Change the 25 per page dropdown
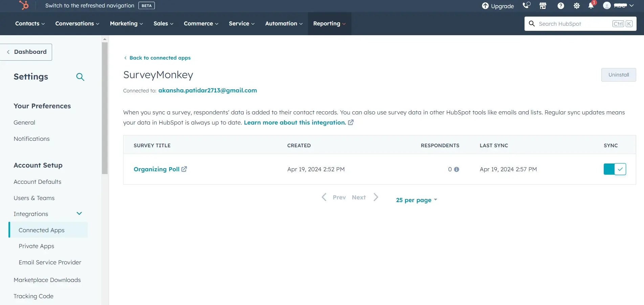644x305 pixels. (417, 200)
